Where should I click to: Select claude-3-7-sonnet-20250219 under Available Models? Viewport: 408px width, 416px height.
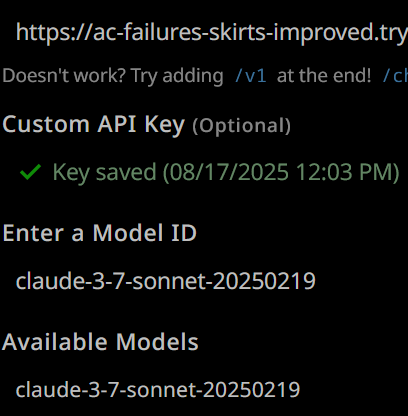(158, 389)
